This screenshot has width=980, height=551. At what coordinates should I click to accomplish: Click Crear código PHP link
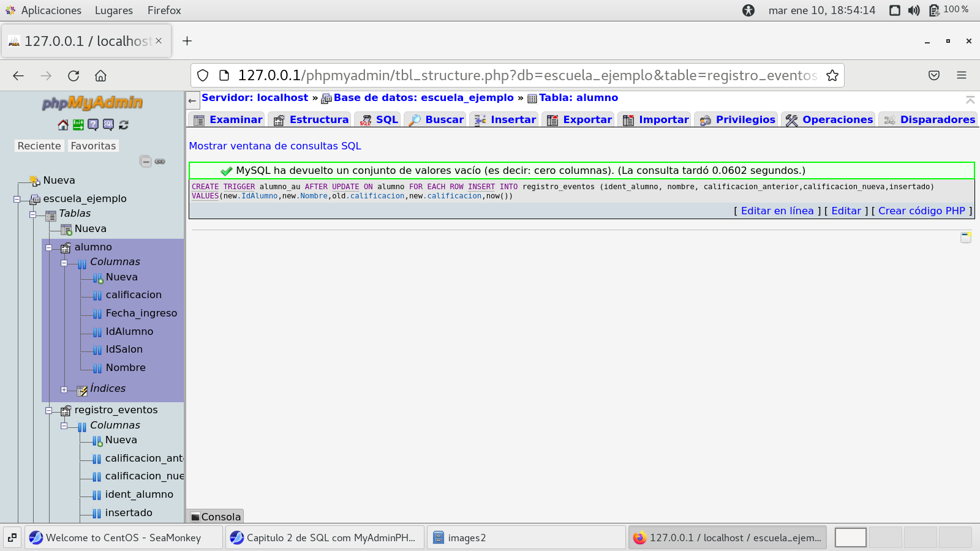coord(921,211)
